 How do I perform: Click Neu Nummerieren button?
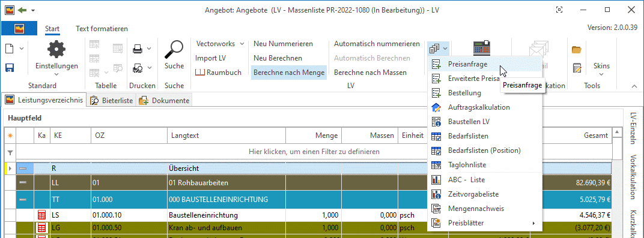click(283, 44)
